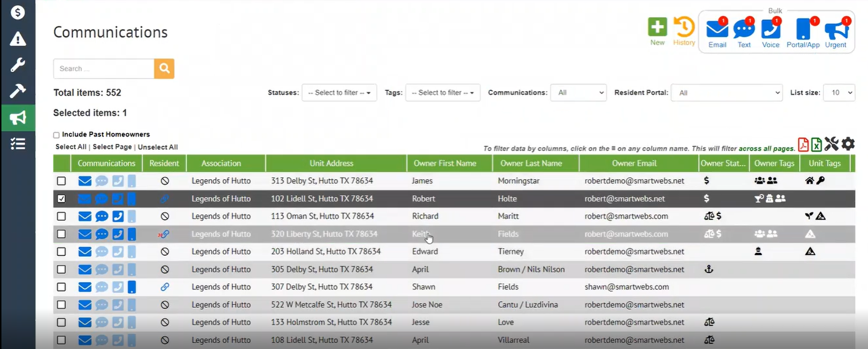Viewport: 868px width, 349px height.
Task: Open the Resident Portal dropdown
Action: [x=726, y=93]
